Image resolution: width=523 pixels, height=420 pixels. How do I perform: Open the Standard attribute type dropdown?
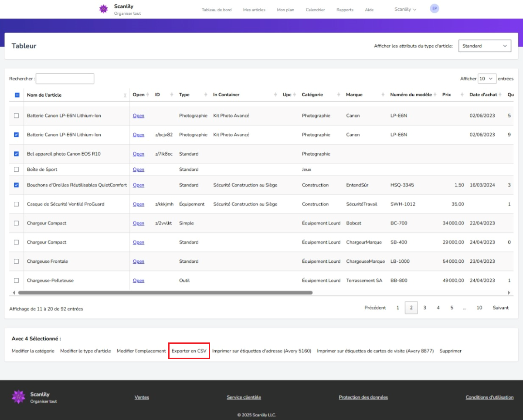coord(485,45)
